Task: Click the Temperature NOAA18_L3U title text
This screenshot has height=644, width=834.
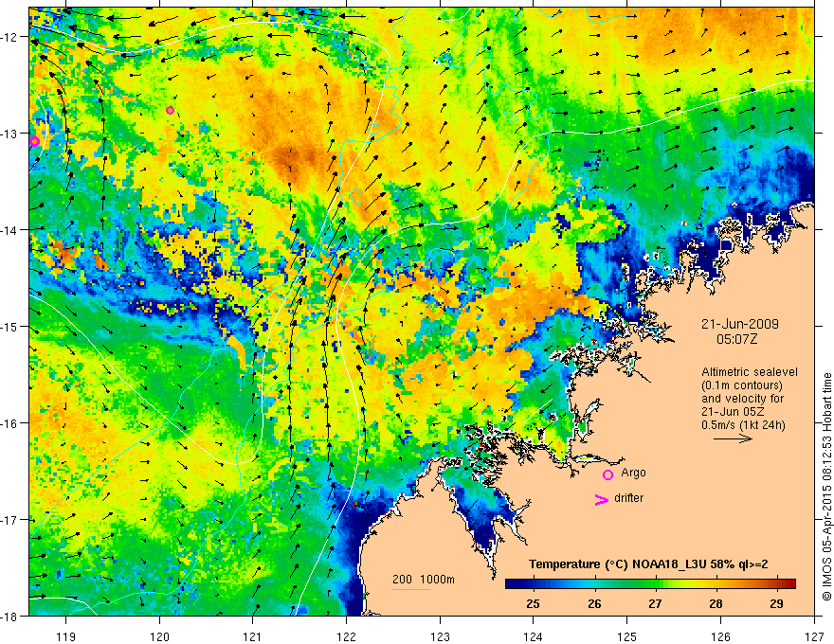Action: pyautogui.click(x=648, y=564)
